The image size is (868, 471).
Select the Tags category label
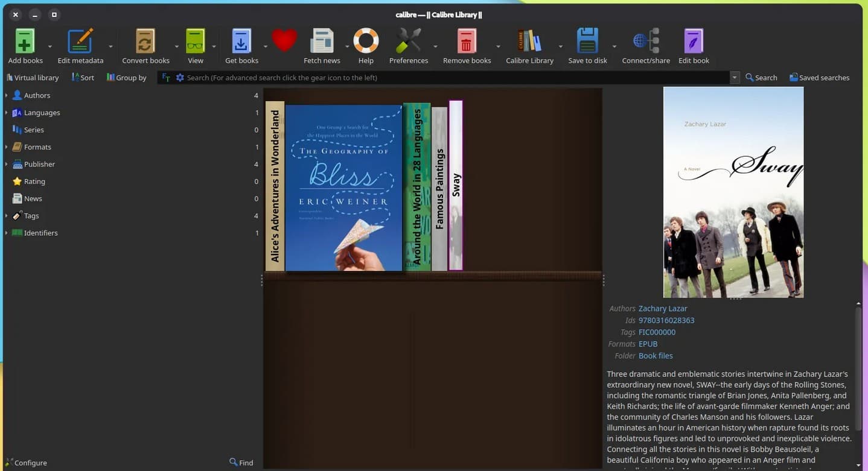[x=31, y=216]
